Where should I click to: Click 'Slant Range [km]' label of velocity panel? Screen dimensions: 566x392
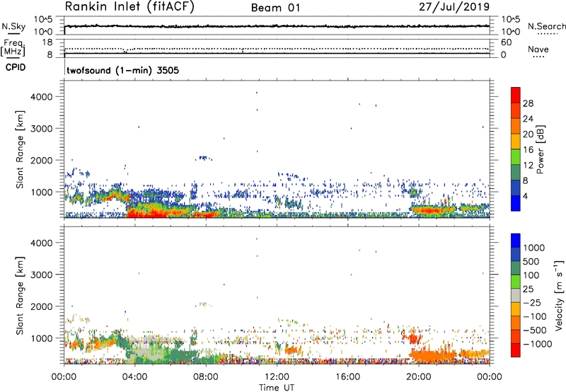pos(20,296)
